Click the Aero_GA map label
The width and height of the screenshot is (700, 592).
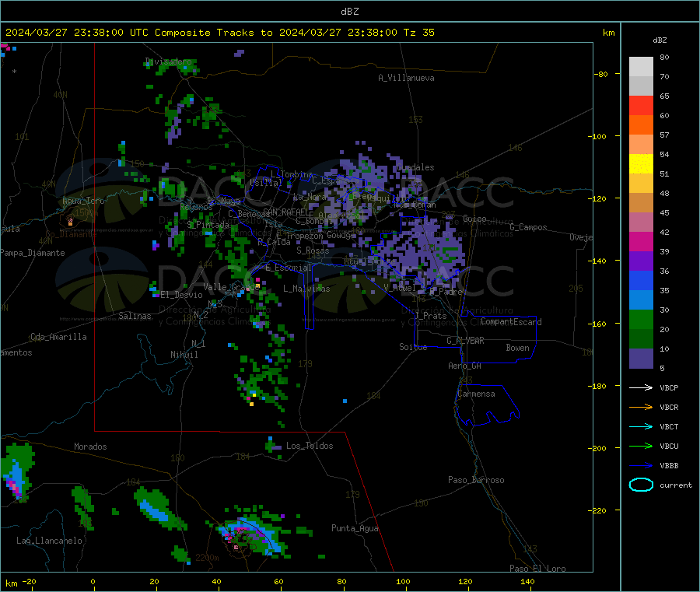[464, 366]
